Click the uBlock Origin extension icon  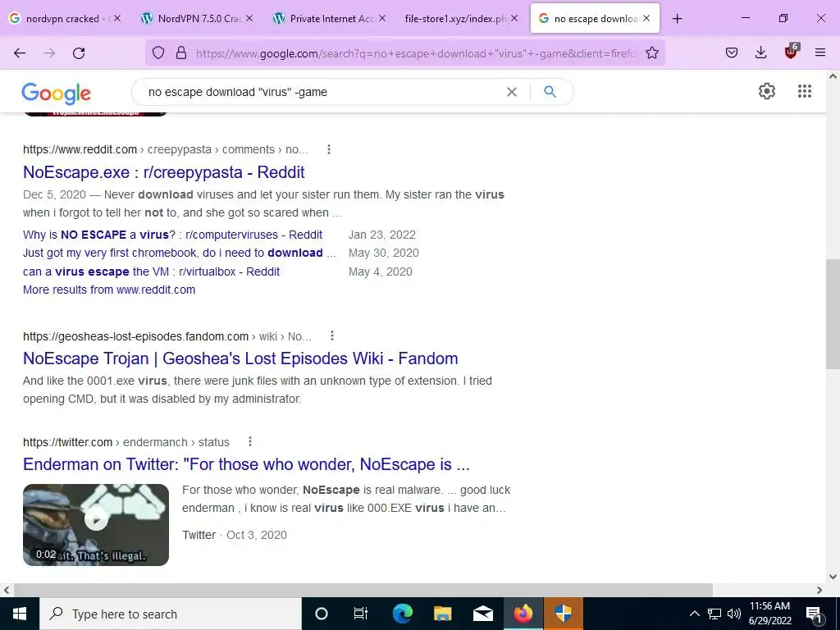tap(792, 52)
